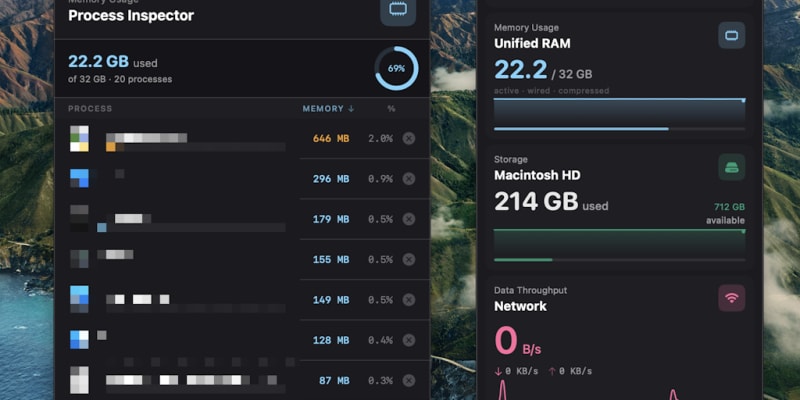Click the 69% memory usage ring
The width and height of the screenshot is (800, 400).
[396, 68]
